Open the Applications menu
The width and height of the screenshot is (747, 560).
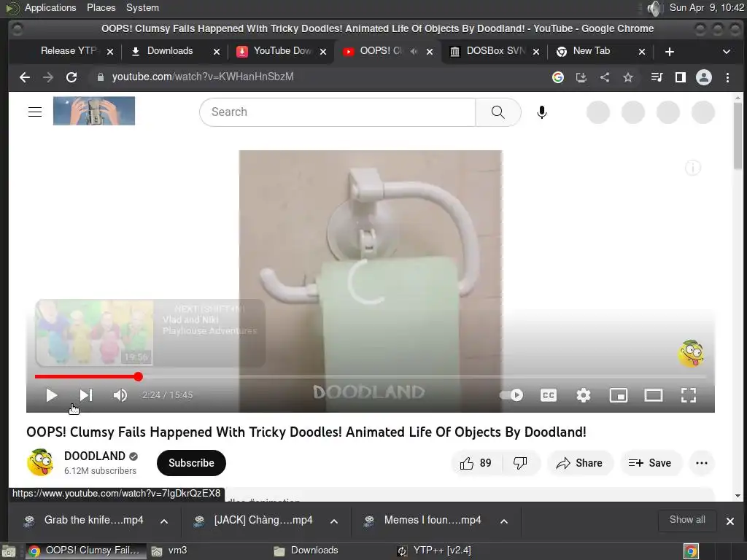(50, 7)
